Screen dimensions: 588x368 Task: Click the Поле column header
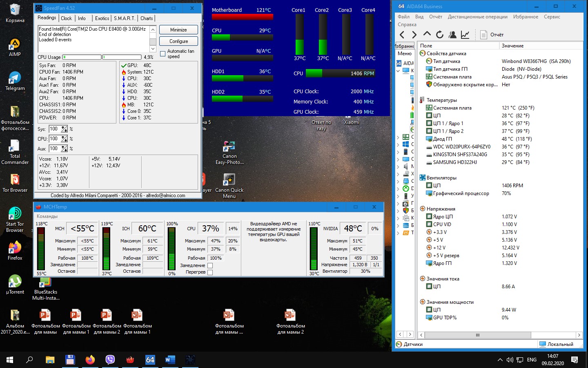[x=459, y=46]
